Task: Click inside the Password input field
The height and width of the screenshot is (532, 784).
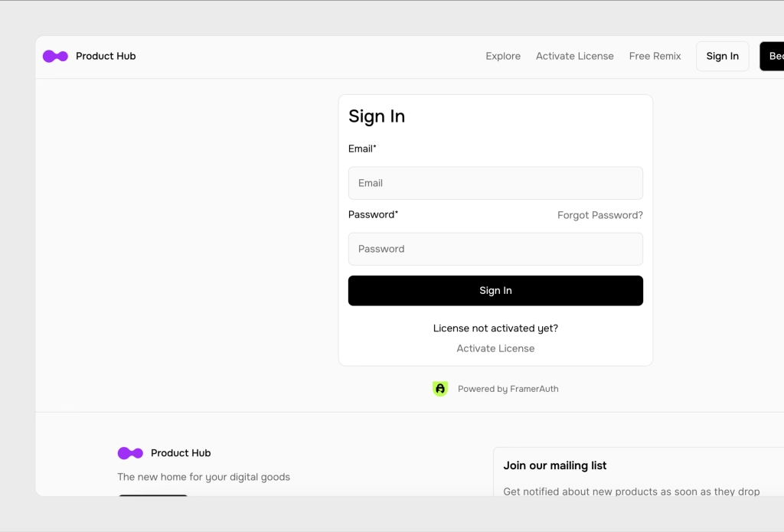Action: click(495, 249)
